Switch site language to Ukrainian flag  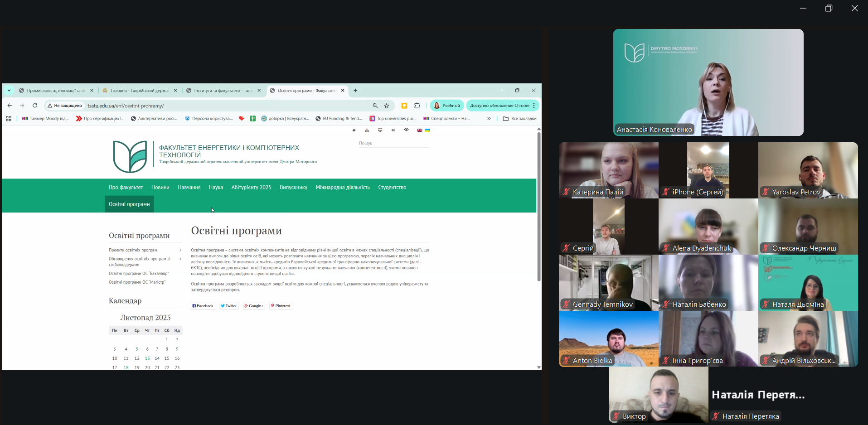click(x=427, y=130)
